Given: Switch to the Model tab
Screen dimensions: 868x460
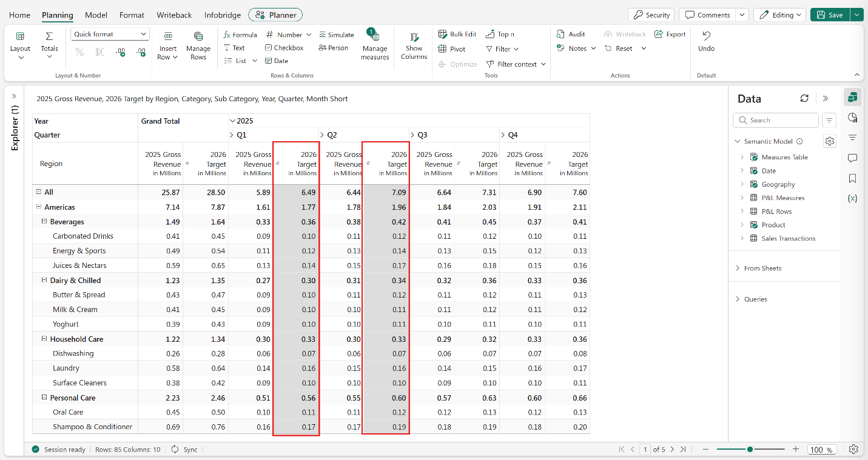Looking at the screenshot, I should tap(96, 15).
